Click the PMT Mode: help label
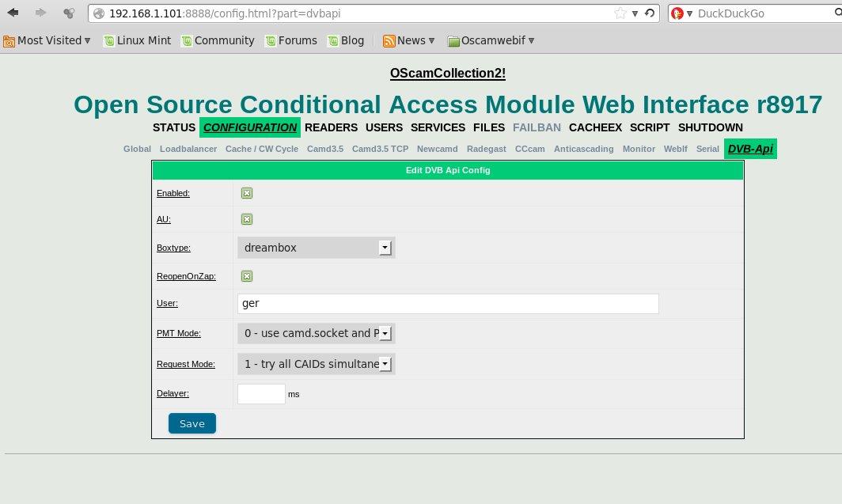The image size is (842, 504). (x=178, y=333)
